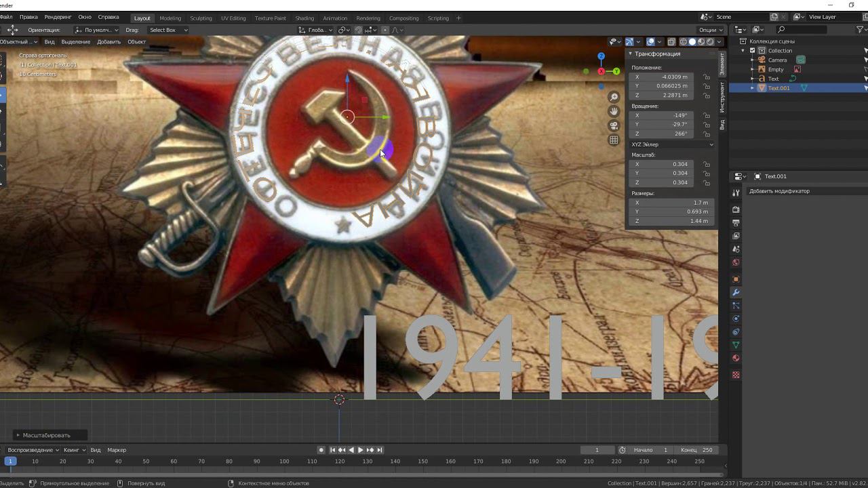Select solid viewport shading

pyautogui.click(x=692, y=42)
